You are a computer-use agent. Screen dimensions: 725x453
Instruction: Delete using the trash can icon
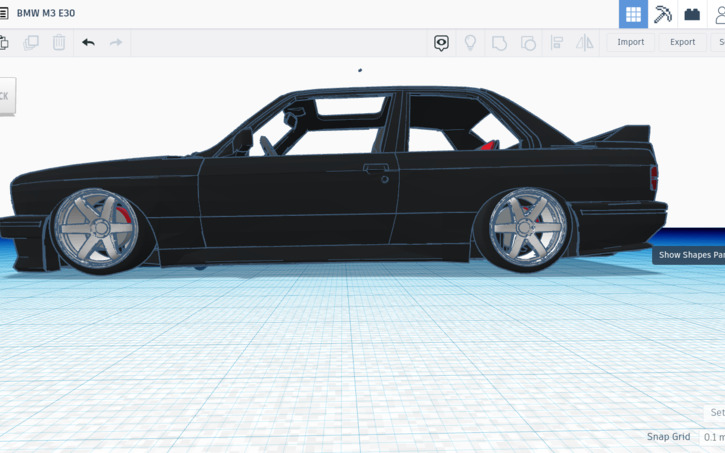(59, 43)
